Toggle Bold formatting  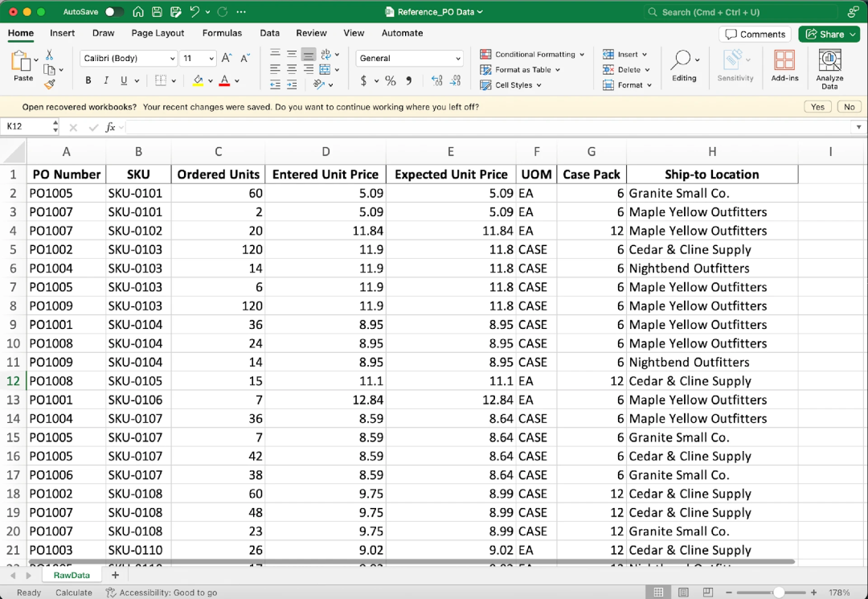(88, 80)
